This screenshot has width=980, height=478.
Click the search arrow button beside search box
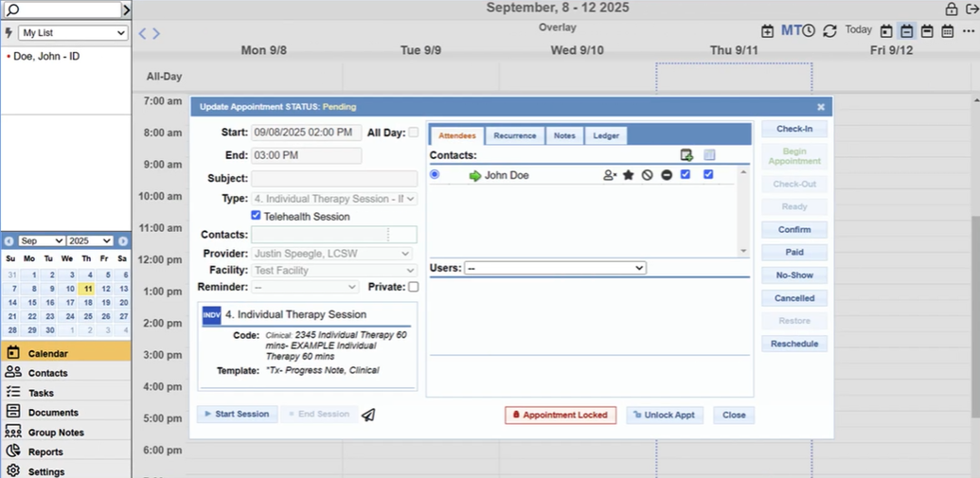point(126,9)
